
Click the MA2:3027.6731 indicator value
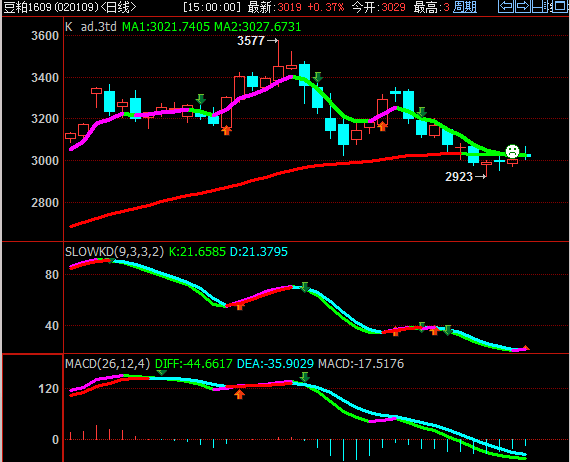pos(257,27)
